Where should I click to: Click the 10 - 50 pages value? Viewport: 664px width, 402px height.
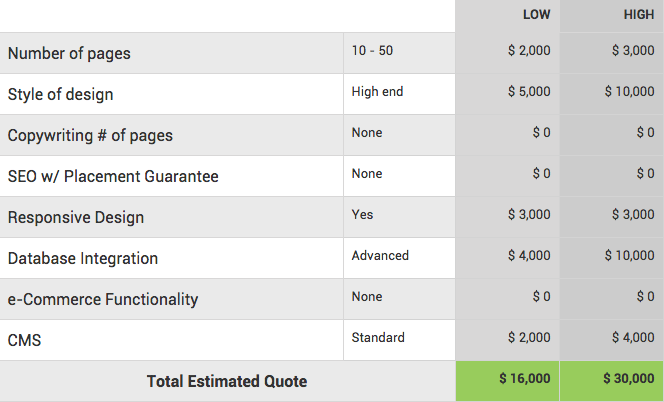pos(372,50)
